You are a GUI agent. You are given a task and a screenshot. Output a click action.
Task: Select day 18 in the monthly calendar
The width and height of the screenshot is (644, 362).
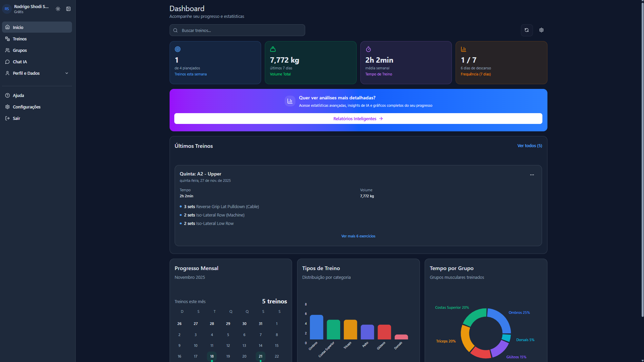pyautogui.click(x=212, y=356)
